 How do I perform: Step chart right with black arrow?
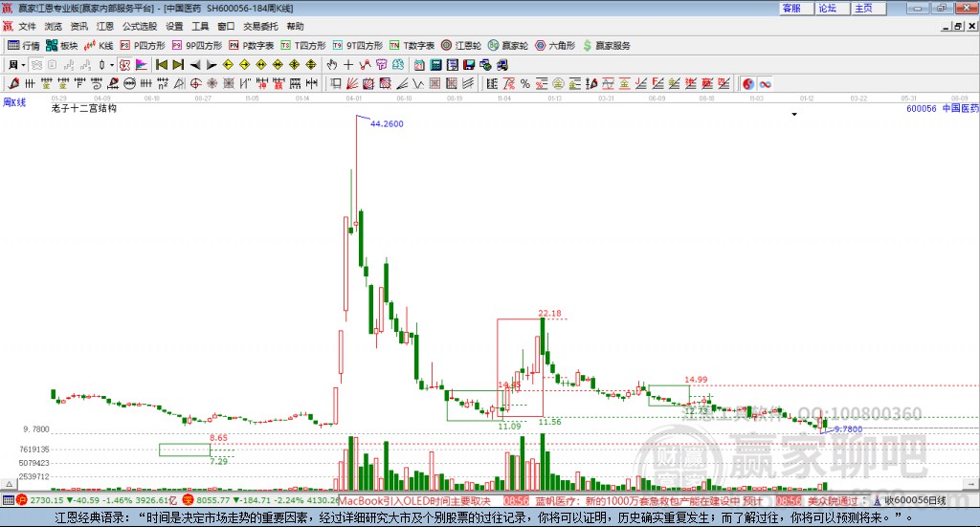point(212,65)
